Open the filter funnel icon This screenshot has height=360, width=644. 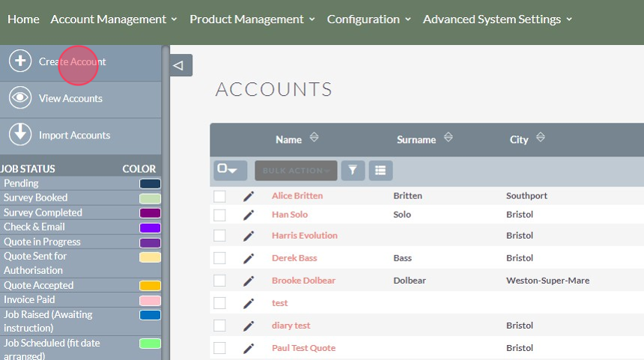point(352,171)
